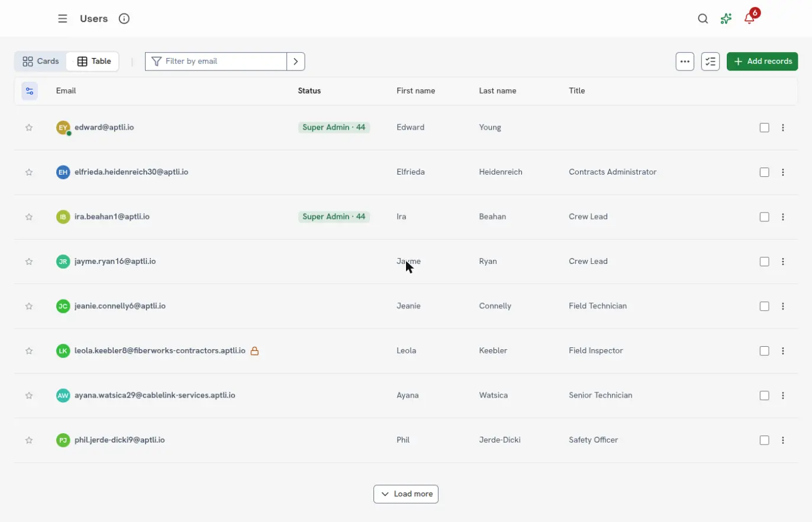Open the three-dot more options button
Screen dimensions: 812x522
(x=685, y=62)
